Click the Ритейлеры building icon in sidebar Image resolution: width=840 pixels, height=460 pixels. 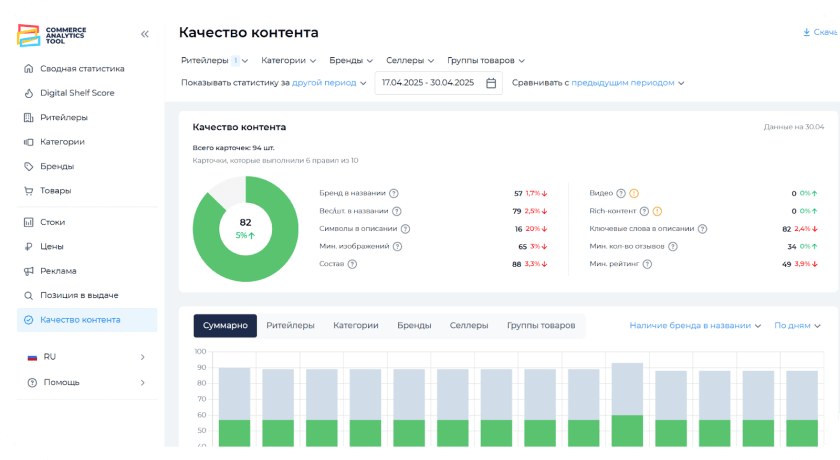28,117
